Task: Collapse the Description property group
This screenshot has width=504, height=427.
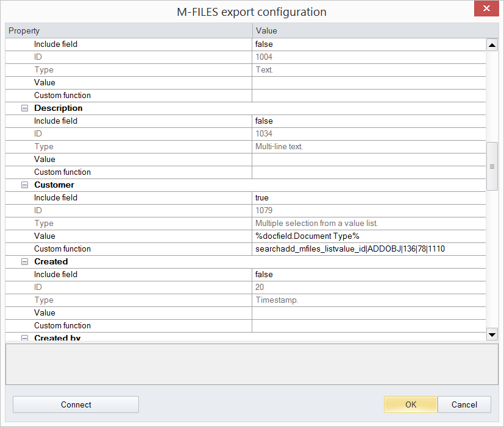Action: 25,108
